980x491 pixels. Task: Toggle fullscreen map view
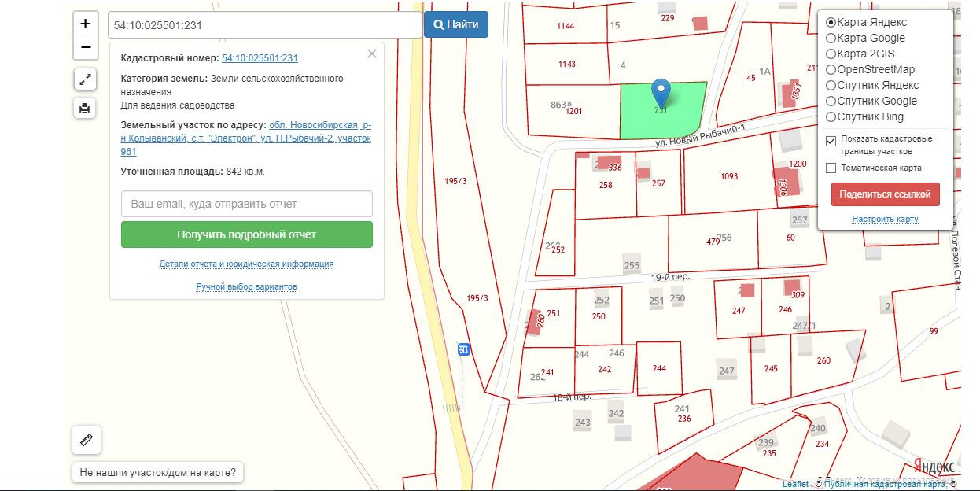85,79
